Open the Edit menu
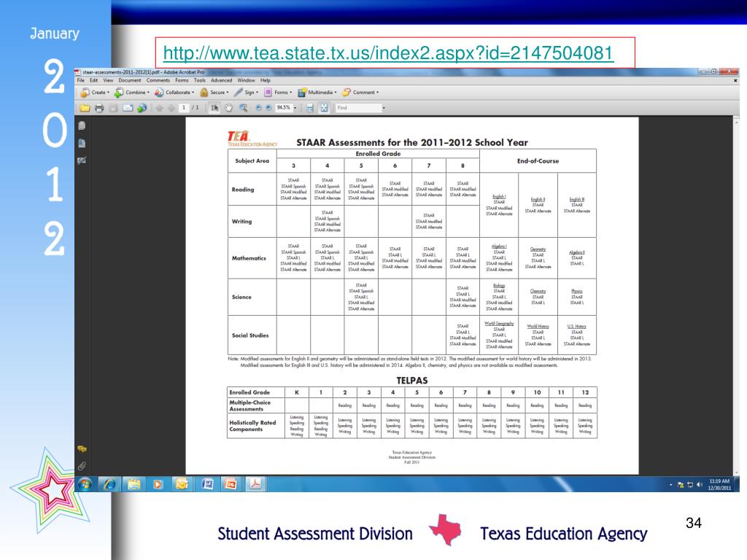Image resolution: width=747 pixels, height=560 pixels. coord(94,80)
